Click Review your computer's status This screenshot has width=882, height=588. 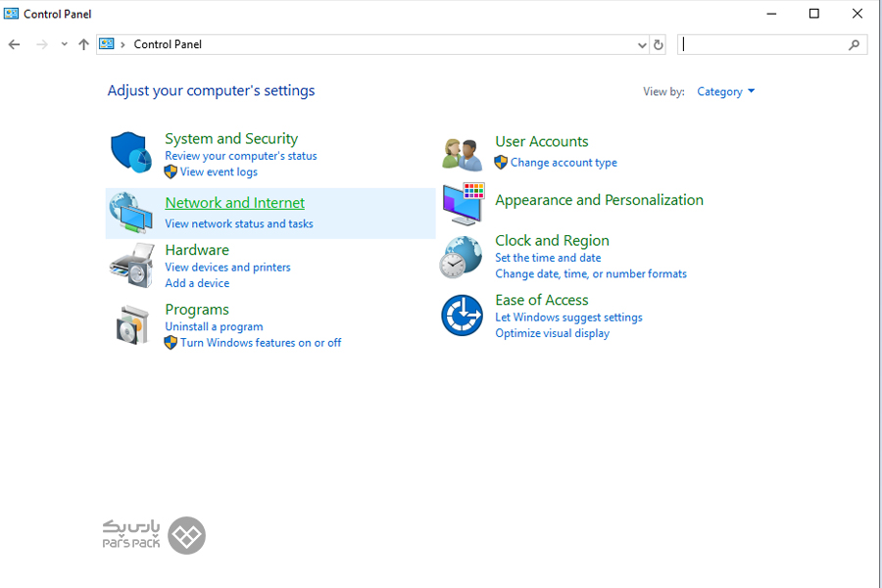click(241, 156)
